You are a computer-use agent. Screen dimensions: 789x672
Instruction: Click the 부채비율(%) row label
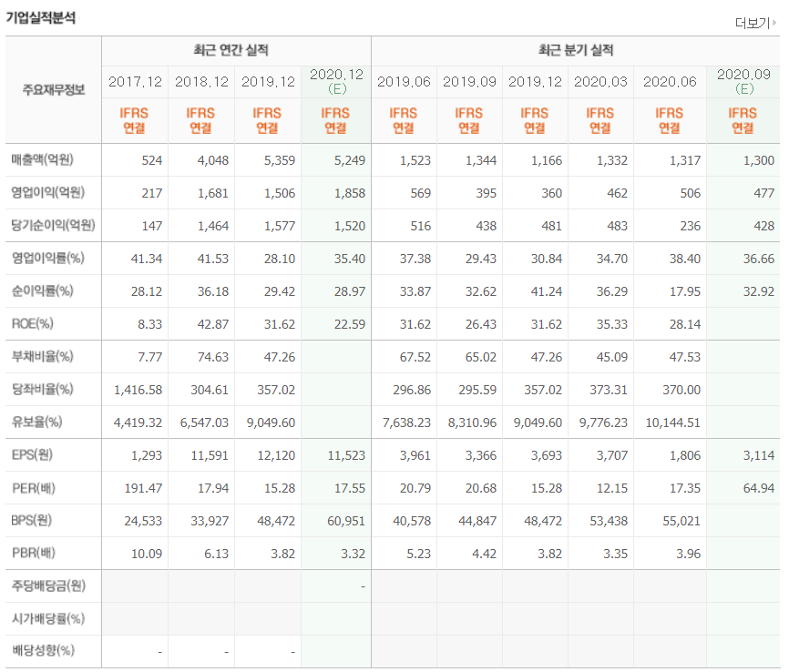pyautogui.click(x=42, y=357)
